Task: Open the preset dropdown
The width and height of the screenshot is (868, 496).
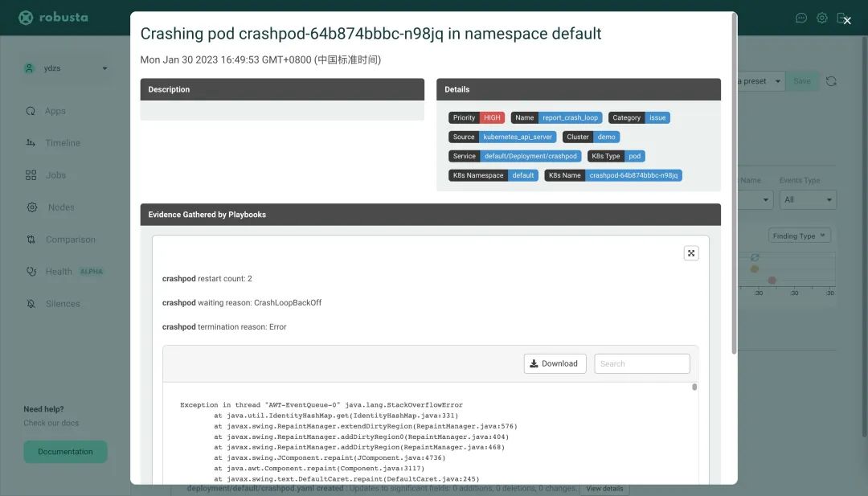Action: pos(761,81)
